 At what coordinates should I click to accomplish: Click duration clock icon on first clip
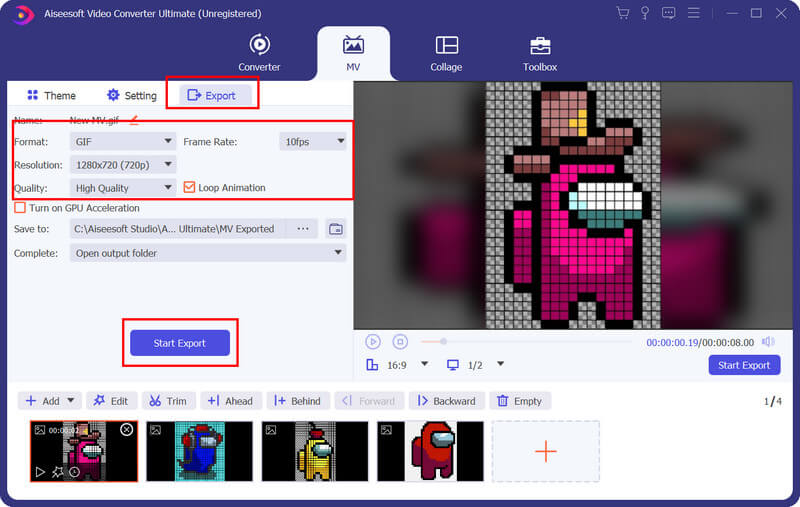click(x=74, y=472)
